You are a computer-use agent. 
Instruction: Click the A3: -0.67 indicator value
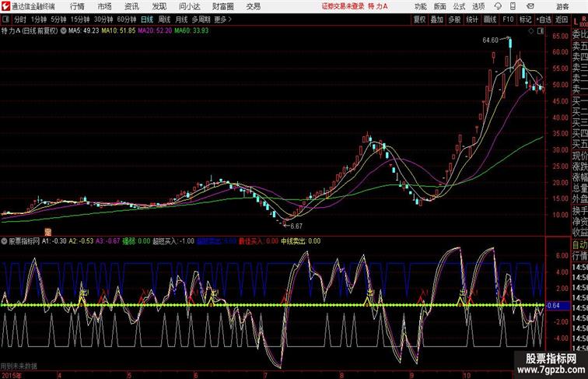(108, 241)
